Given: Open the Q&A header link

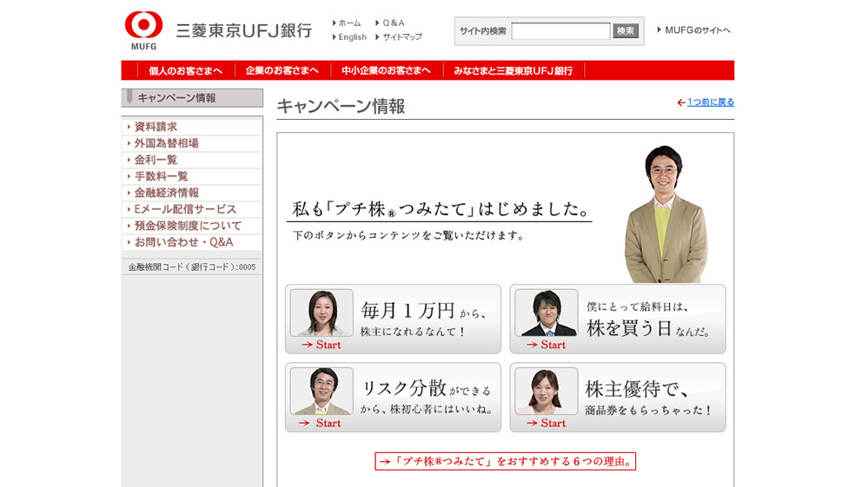Looking at the screenshot, I should [x=393, y=23].
